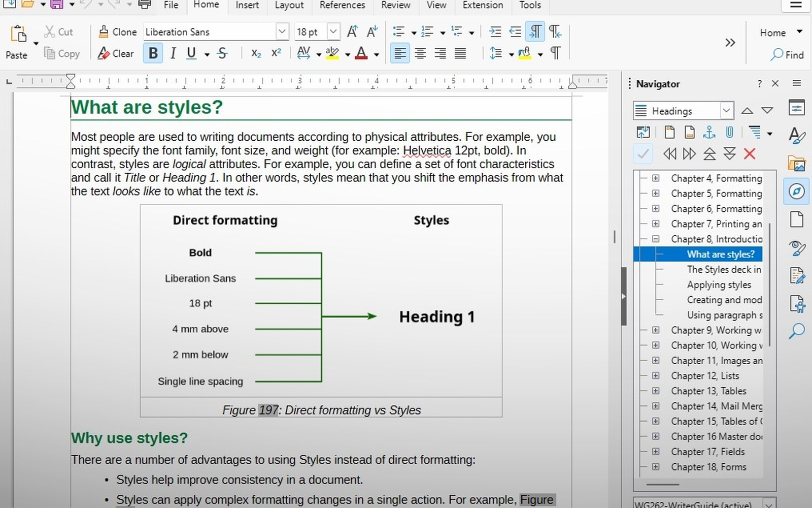Collapse Chapter 8 in Navigator tree
812x508 pixels.
pyautogui.click(x=656, y=239)
